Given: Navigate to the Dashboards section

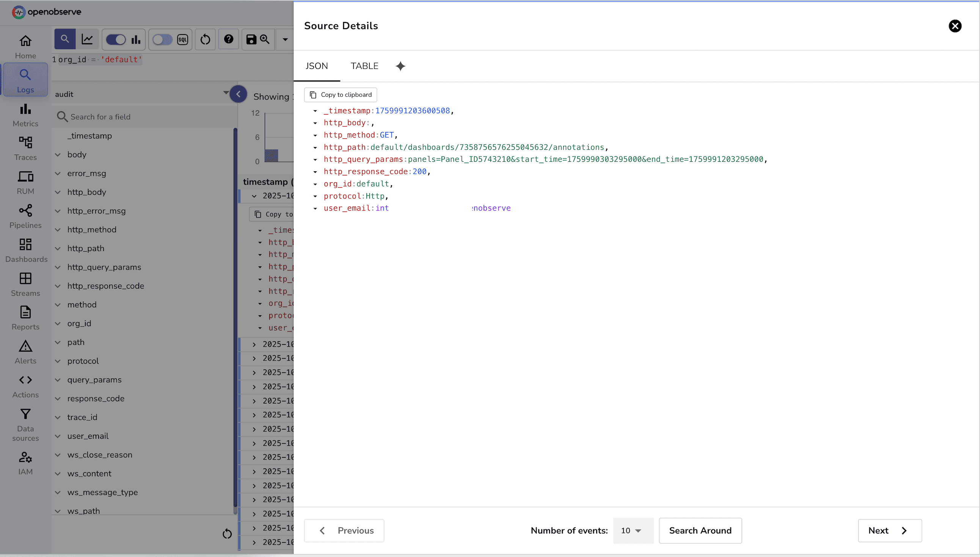Looking at the screenshot, I should pyautogui.click(x=25, y=250).
